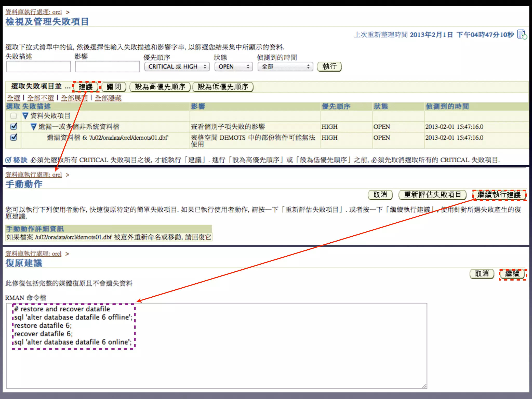
Task: Click the 全部展開 link
Action: pyautogui.click(x=74, y=98)
